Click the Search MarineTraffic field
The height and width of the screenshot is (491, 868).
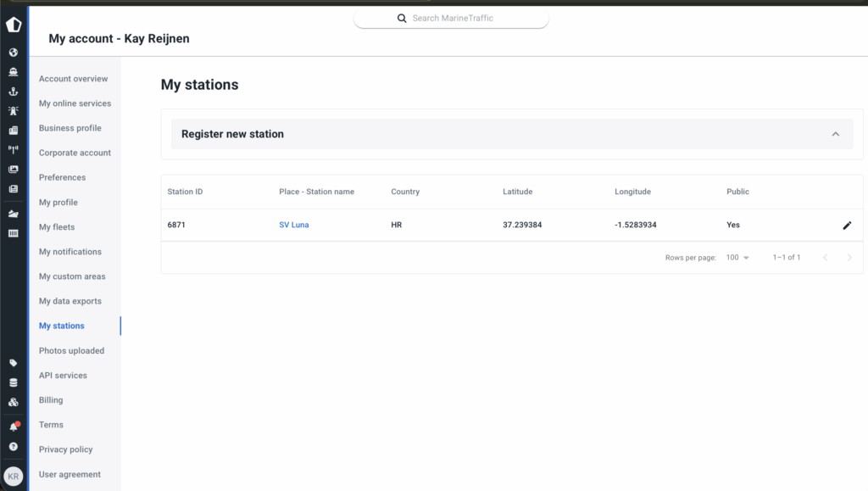(x=452, y=18)
